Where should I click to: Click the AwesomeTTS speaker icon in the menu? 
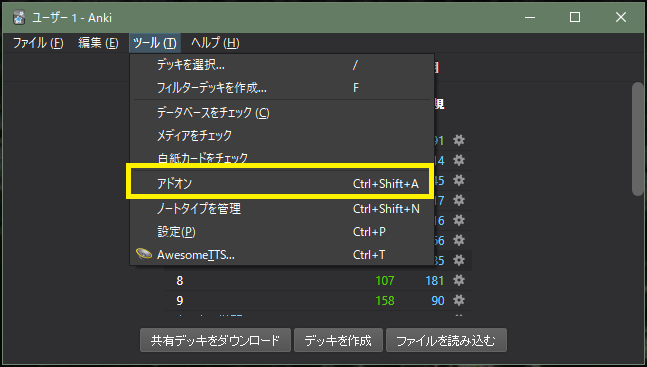[x=144, y=254]
